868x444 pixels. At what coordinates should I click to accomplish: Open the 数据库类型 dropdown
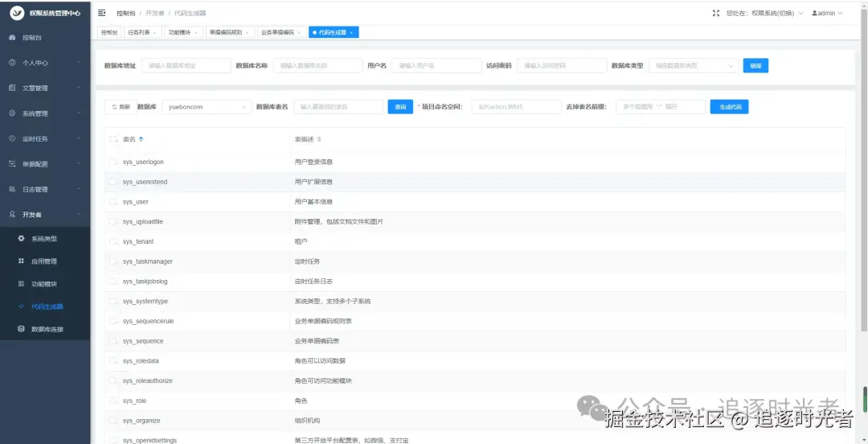click(x=693, y=65)
